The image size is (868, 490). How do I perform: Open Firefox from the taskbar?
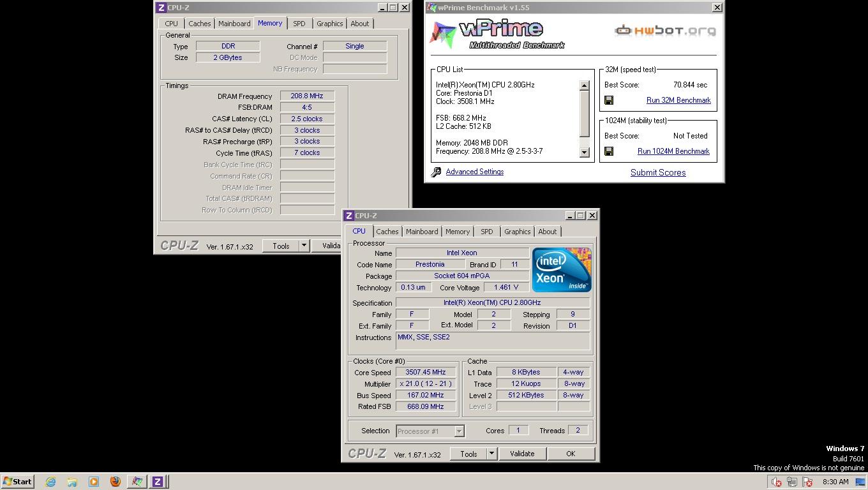click(x=116, y=482)
